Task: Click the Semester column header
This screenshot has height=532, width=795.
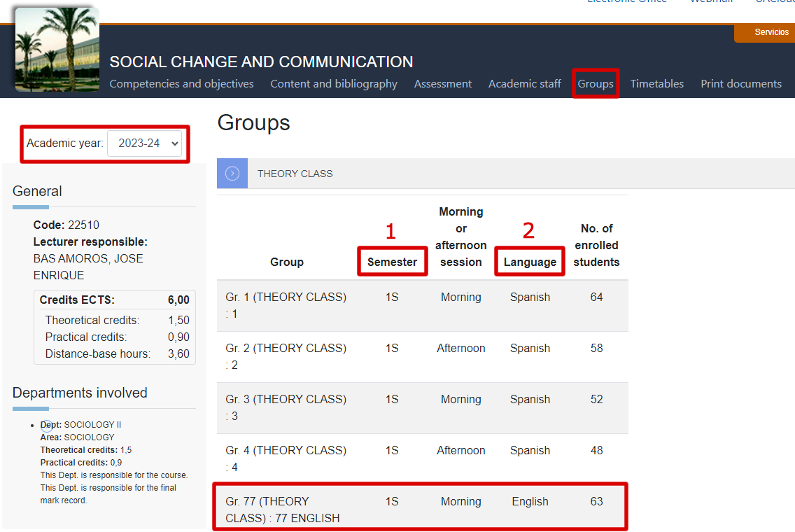Action: pyautogui.click(x=392, y=262)
